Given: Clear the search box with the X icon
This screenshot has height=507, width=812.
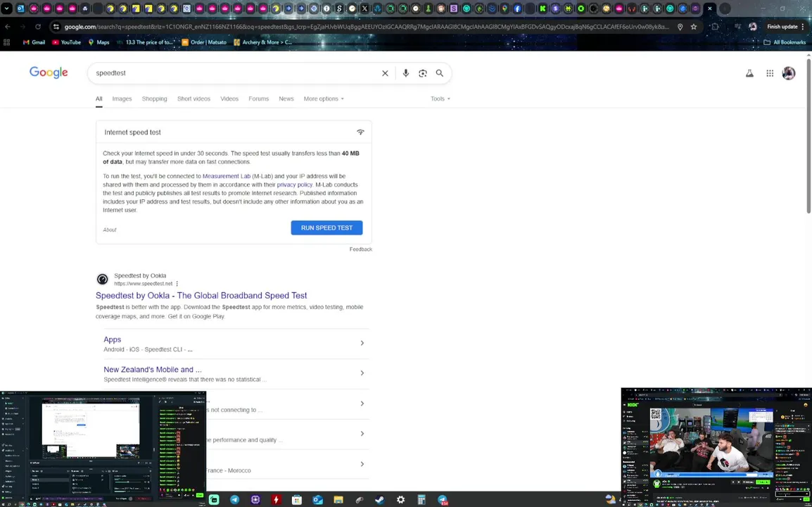Looking at the screenshot, I should [385, 73].
